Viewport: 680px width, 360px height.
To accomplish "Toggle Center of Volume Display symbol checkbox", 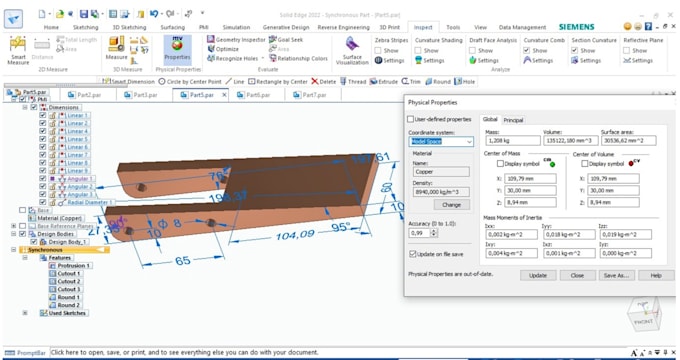I will click(x=585, y=164).
